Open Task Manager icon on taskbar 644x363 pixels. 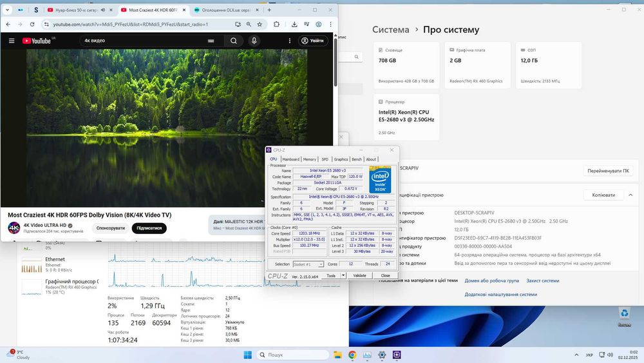coord(367,355)
